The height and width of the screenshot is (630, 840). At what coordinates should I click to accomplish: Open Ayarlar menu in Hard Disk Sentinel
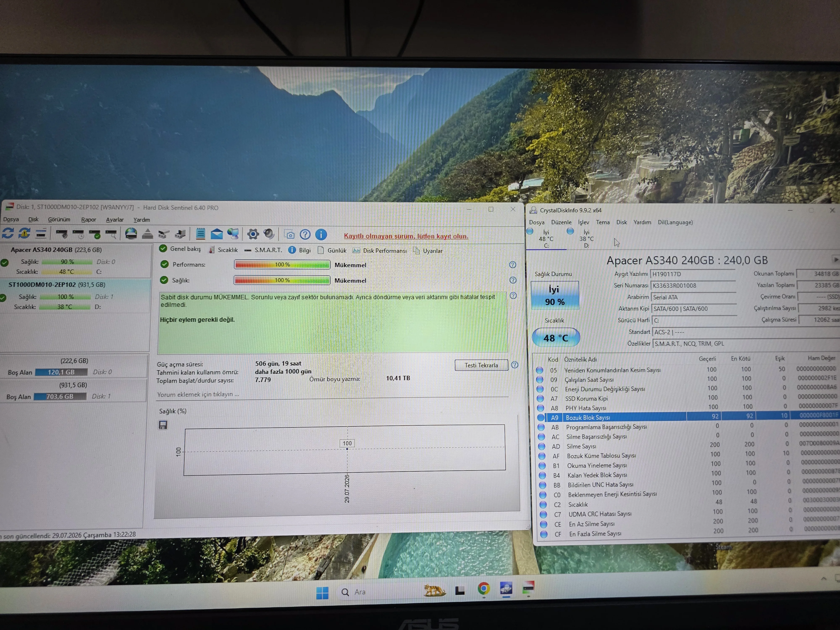click(x=115, y=219)
